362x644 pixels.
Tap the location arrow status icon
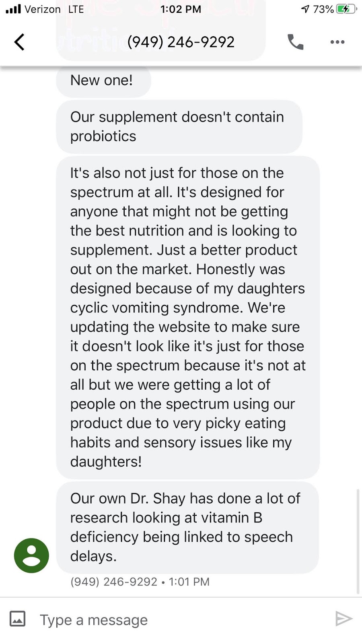pos(305,9)
